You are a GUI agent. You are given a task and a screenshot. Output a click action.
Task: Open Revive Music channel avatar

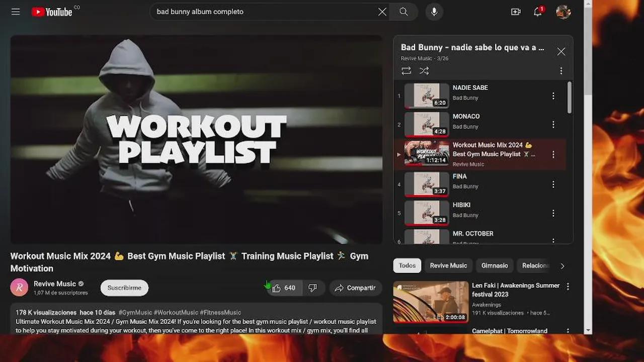point(19,288)
